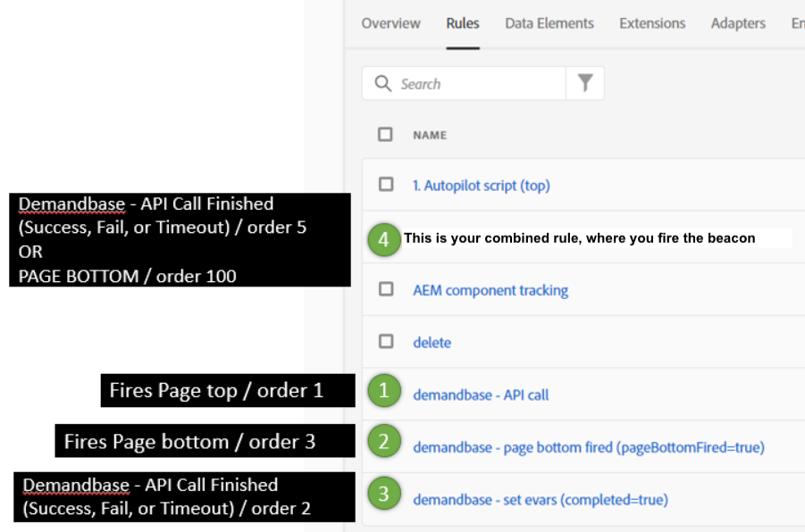The width and height of the screenshot is (805, 532).
Task: Open the Data Elements tab
Action: (x=549, y=23)
